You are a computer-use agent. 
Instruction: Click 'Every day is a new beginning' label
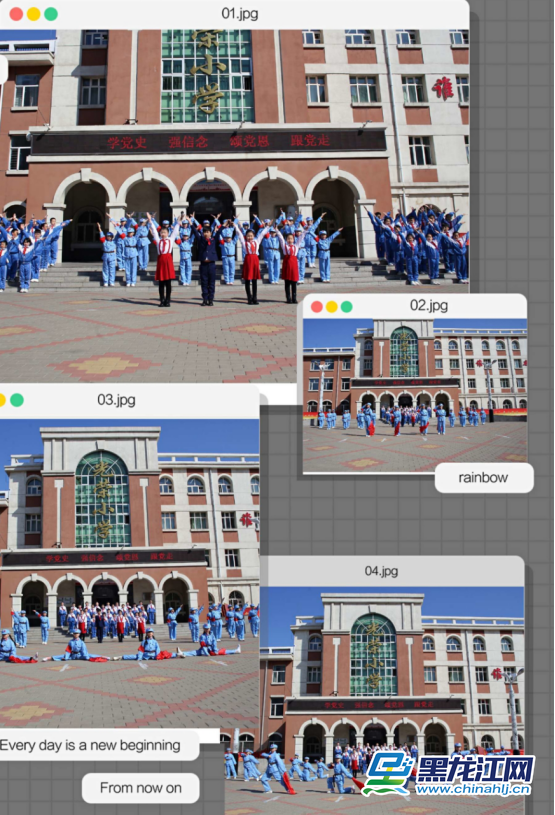click(99, 745)
